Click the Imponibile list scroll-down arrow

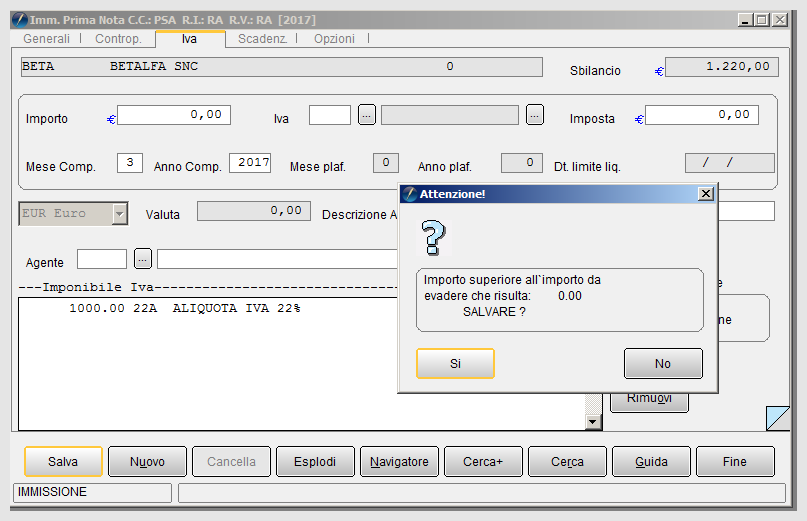point(593,422)
